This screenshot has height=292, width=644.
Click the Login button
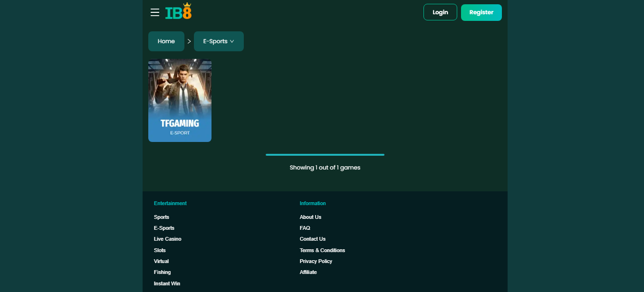coord(440,12)
